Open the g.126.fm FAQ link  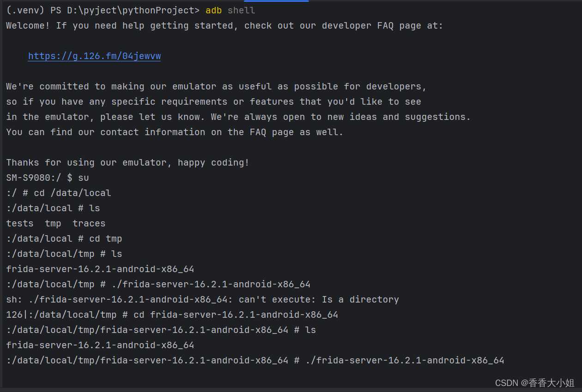coord(94,56)
